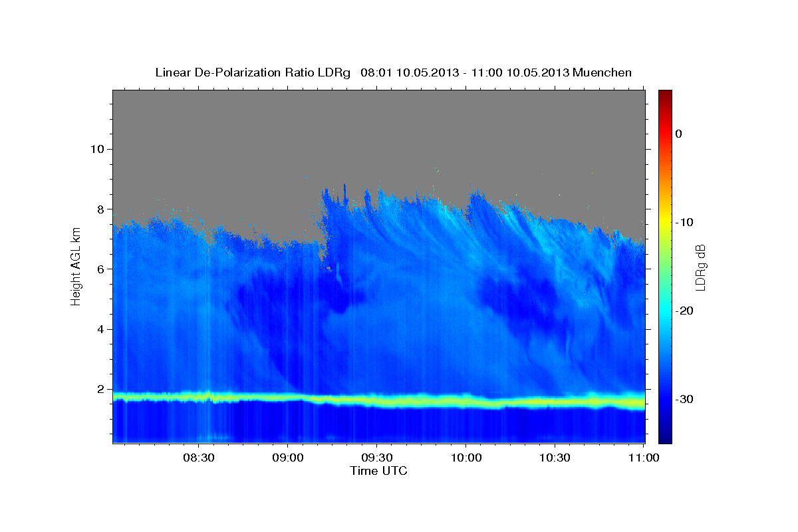Viewport: 798px width, 532px height.
Task: Click the 09:00 time tick label
Action: click(288, 458)
